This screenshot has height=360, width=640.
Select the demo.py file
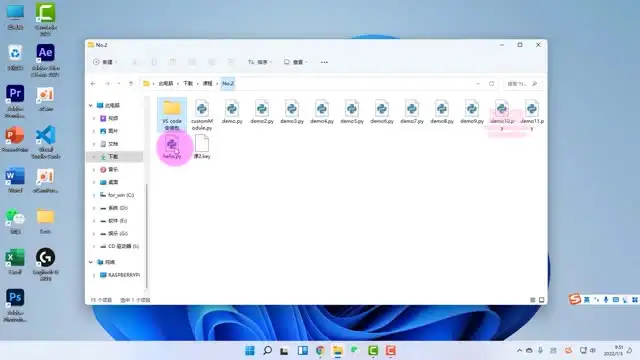click(232, 112)
